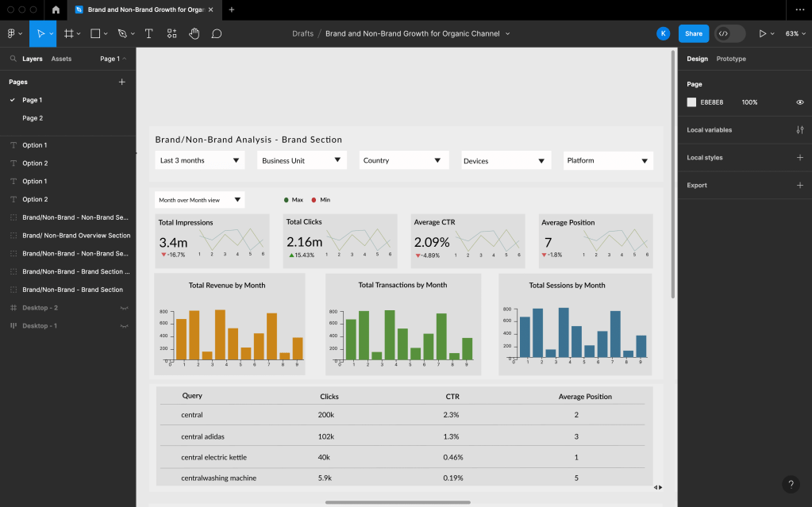
Task: Open the Resources components tool
Action: point(171,33)
